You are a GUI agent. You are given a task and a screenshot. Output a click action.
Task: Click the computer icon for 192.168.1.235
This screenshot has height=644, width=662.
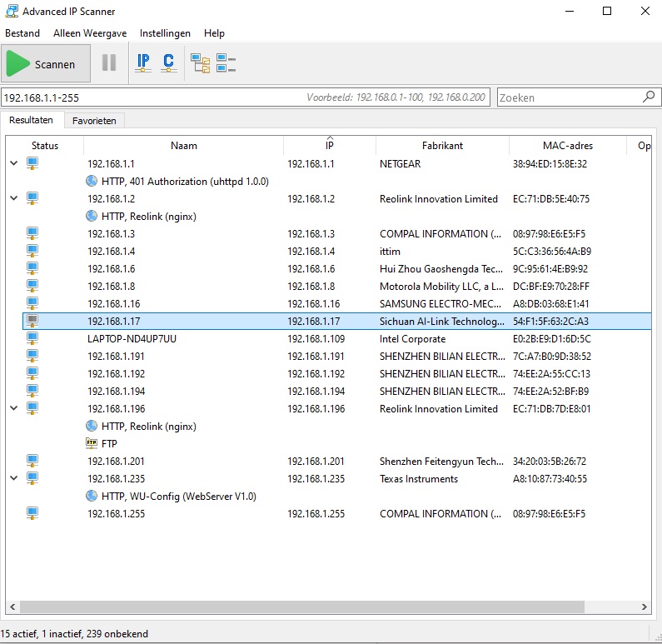[x=32, y=478]
